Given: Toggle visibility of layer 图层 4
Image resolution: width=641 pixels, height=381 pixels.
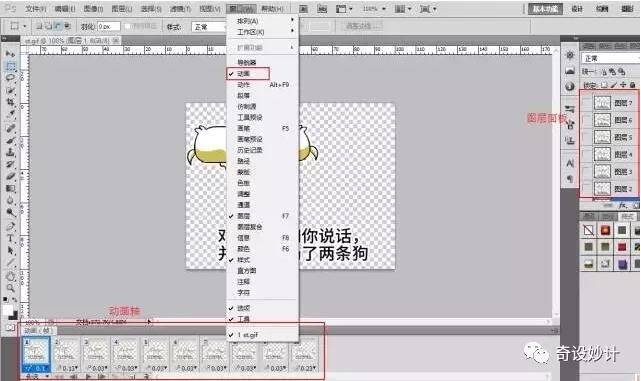Looking at the screenshot, I should (x=587, y=154).
